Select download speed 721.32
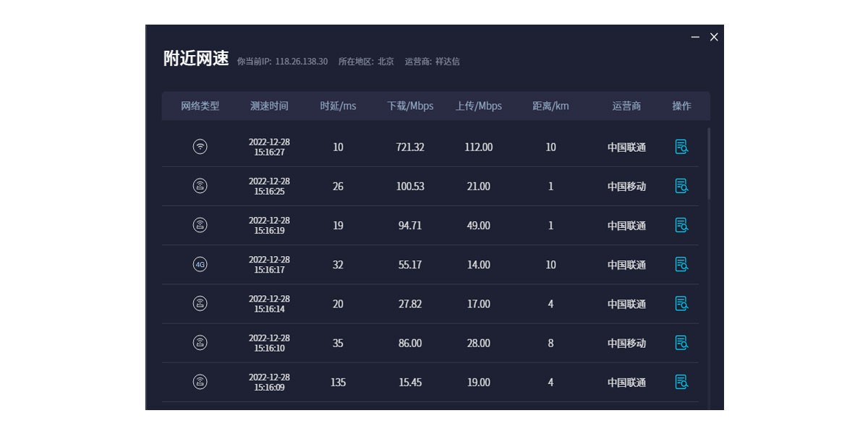 (410, 147)
